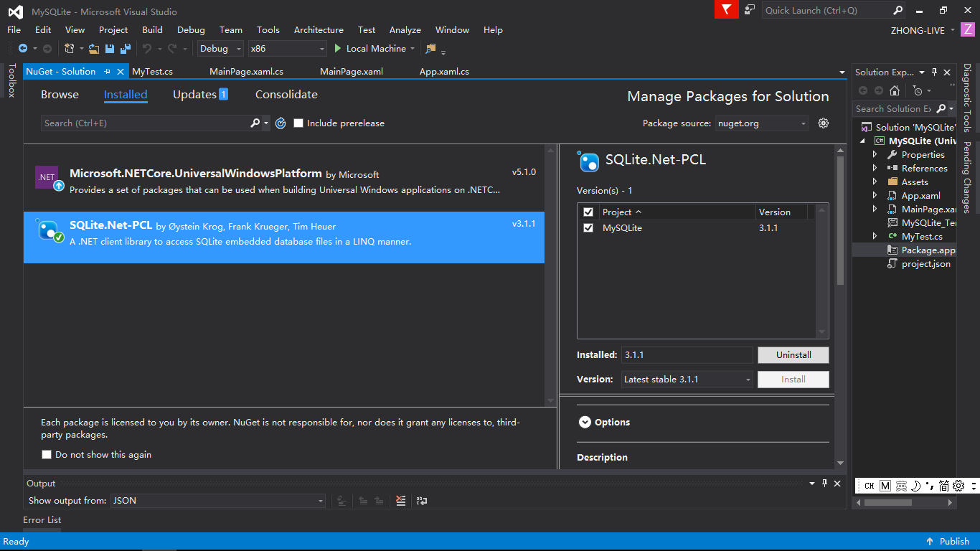
Task: Open the Toolbox side panel
Action: [x=11, y=80]
